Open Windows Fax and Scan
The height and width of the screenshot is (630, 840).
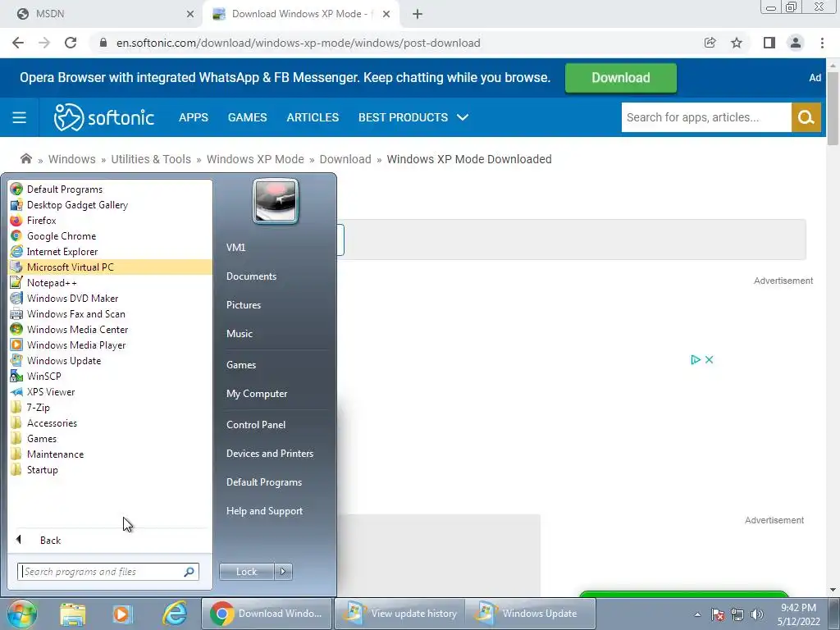tap(110, 313)
